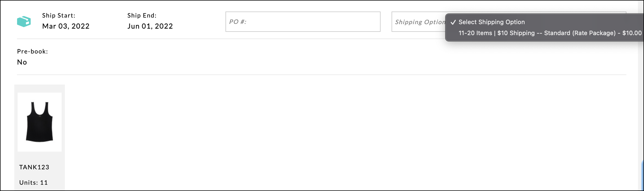Image resolution: width=644 pixels, height=191 pixels.
Task: Open the black tank top thumbnail
Action: click(40, 122)
